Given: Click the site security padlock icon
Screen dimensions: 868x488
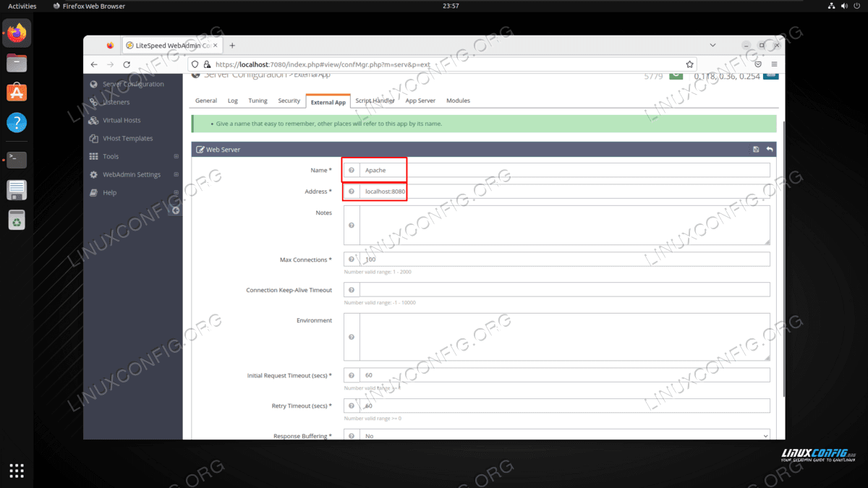Looking at the screenshot, I should click(208, 64).
